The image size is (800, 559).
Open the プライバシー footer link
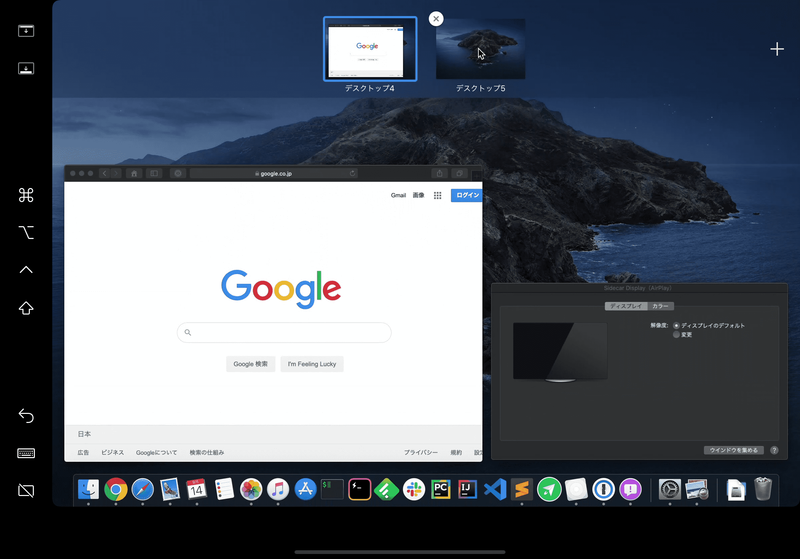420,452
